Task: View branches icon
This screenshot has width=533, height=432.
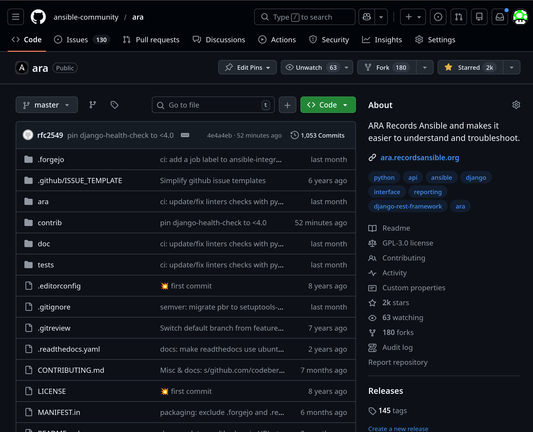Action: [92, 105]
